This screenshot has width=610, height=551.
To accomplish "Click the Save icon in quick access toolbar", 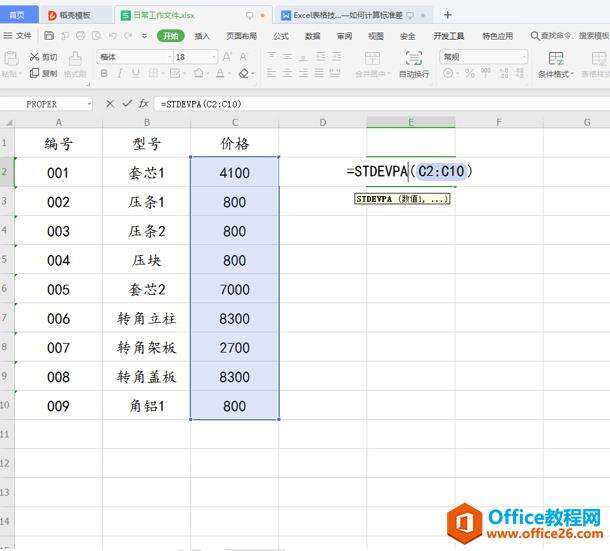I will point(49,36).
